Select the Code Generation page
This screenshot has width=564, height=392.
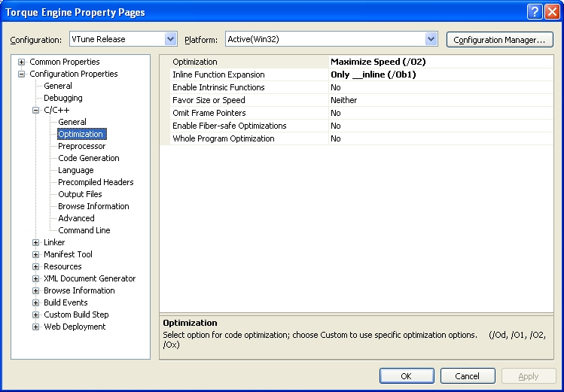coord(89,158)
